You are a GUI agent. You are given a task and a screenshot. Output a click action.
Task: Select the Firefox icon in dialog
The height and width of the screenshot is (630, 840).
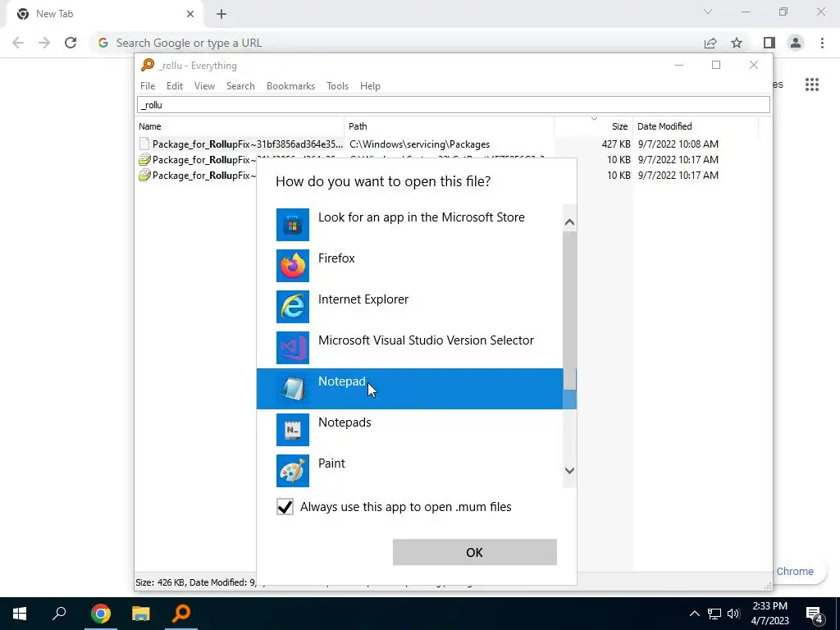(x=293, y=266)
